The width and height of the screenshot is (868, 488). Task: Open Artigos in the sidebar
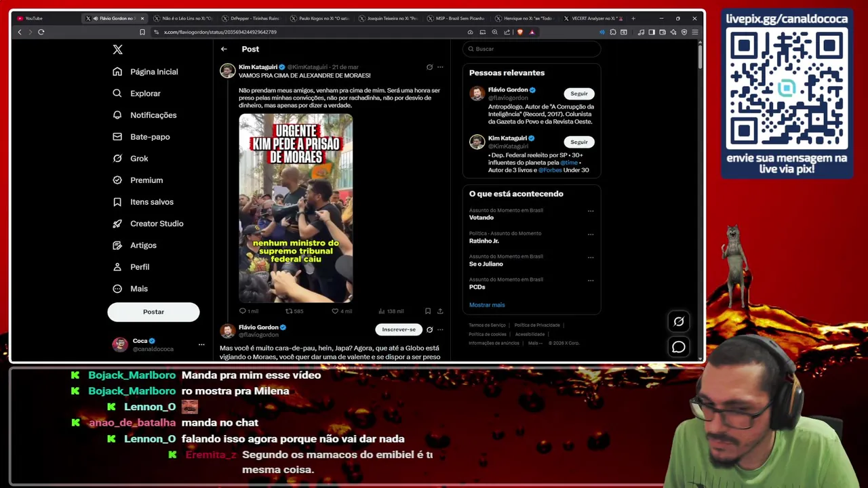point(134,245)
